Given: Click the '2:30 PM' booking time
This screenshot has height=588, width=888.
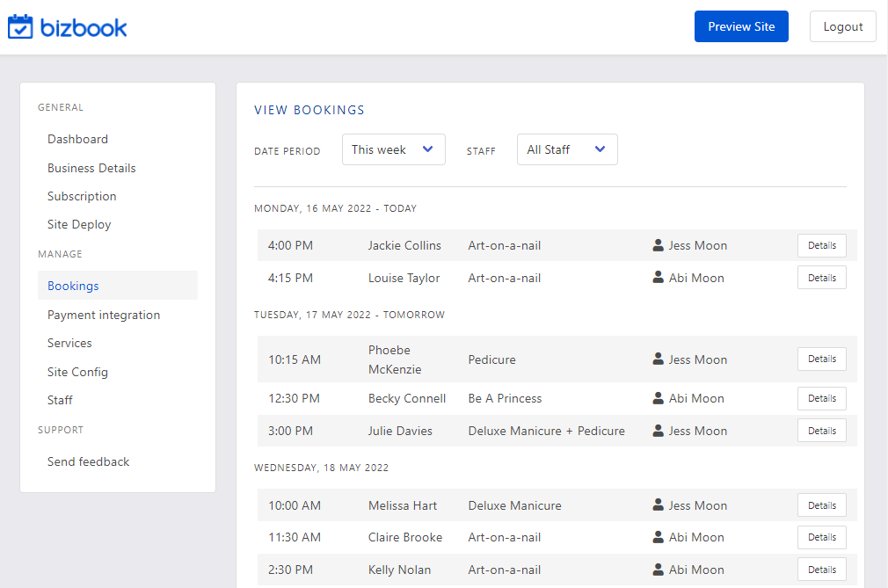Looking at the screenshot, I should [x=290, y=570].
